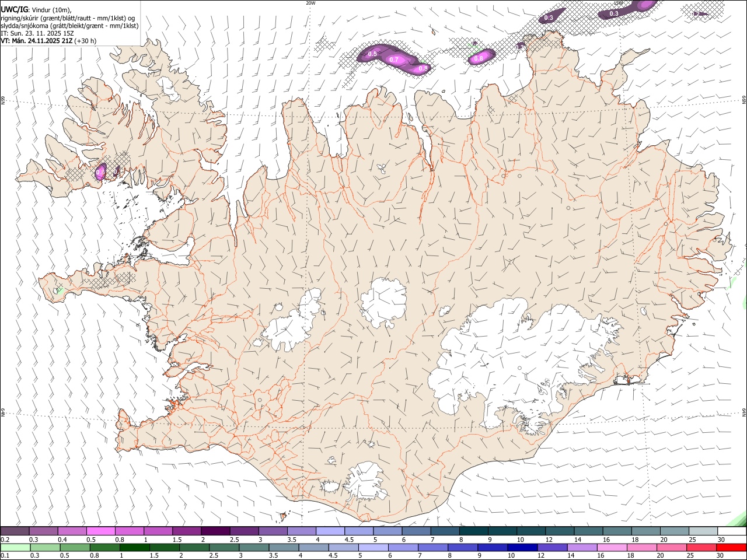Pick the dark teal swatch labeled 8, upper row
Image resolution: width=747 pixels, height=560 pixels.
[474, 531]
